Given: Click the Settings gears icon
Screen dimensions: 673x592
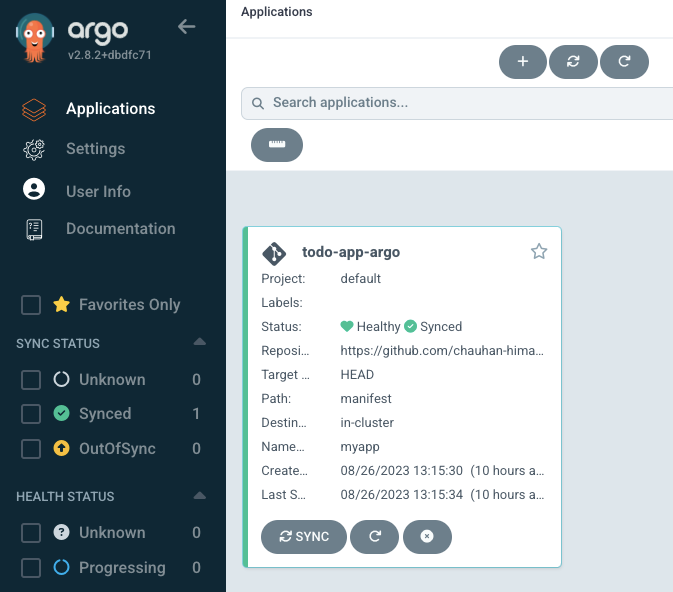Looking at the screenshot, I should click(34, 149).
